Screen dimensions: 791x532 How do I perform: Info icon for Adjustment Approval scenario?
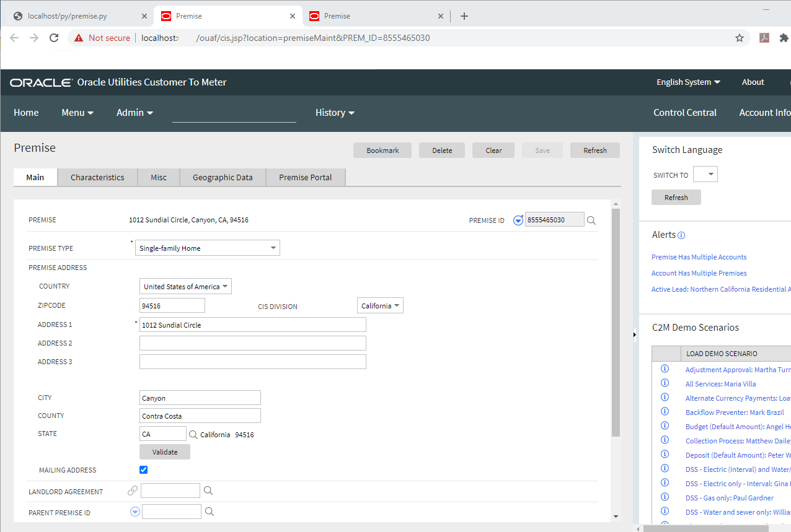click(665, 368)
